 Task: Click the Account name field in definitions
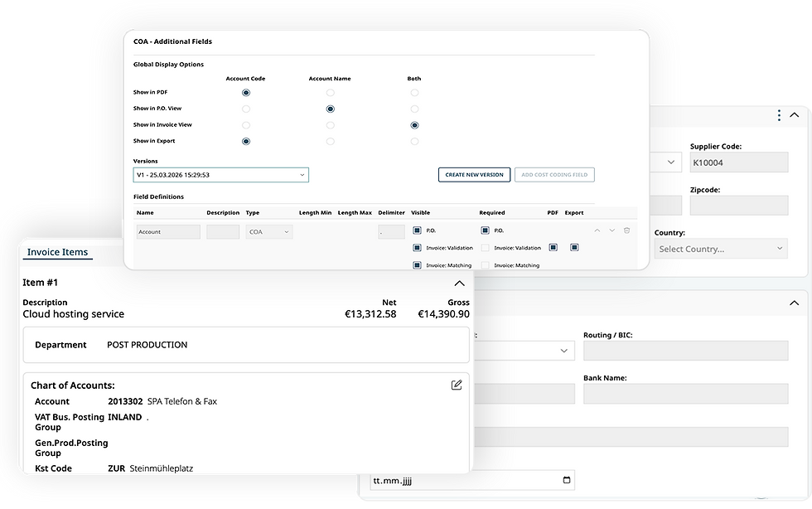tap(168, 231)
